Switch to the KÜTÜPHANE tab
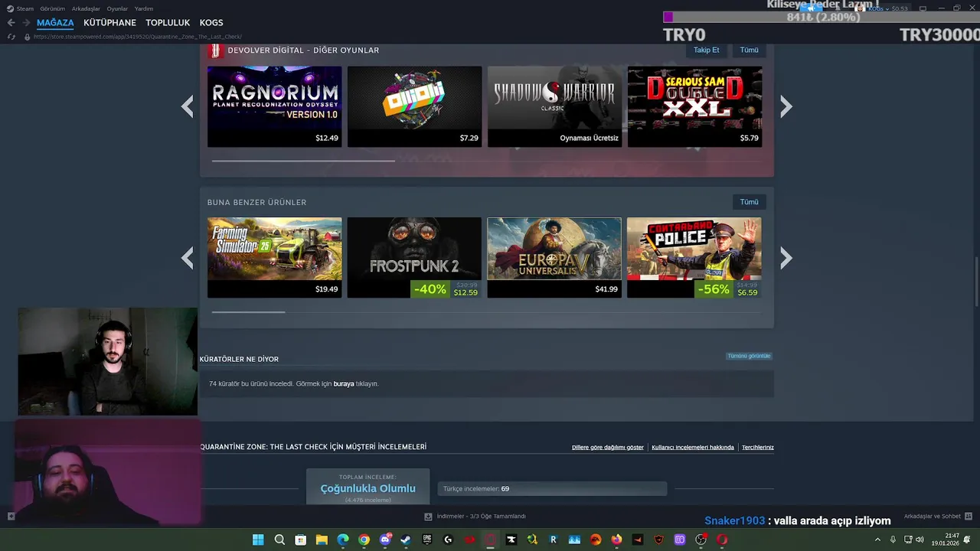Screen dimensions: 980x551 click(109, 23)
